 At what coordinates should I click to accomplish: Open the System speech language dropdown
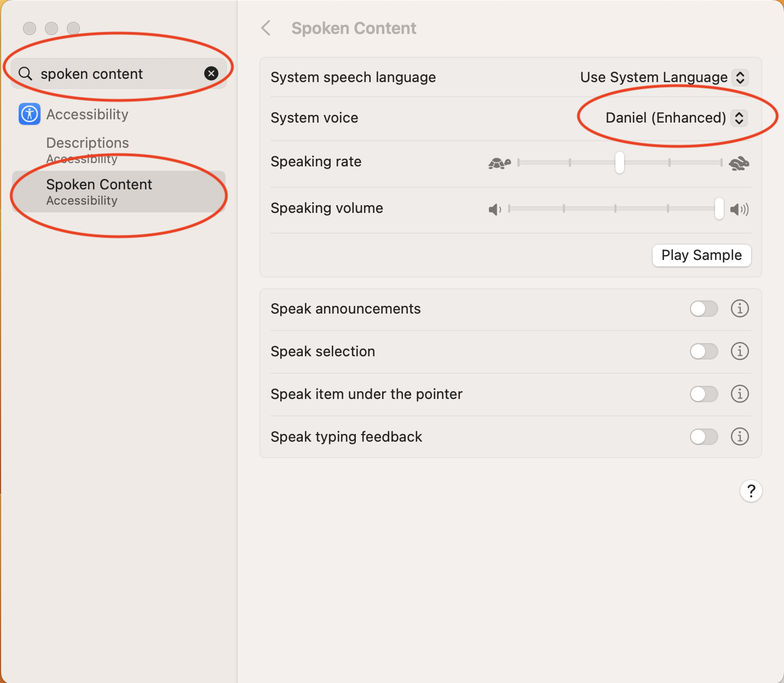tap(664, 77)
